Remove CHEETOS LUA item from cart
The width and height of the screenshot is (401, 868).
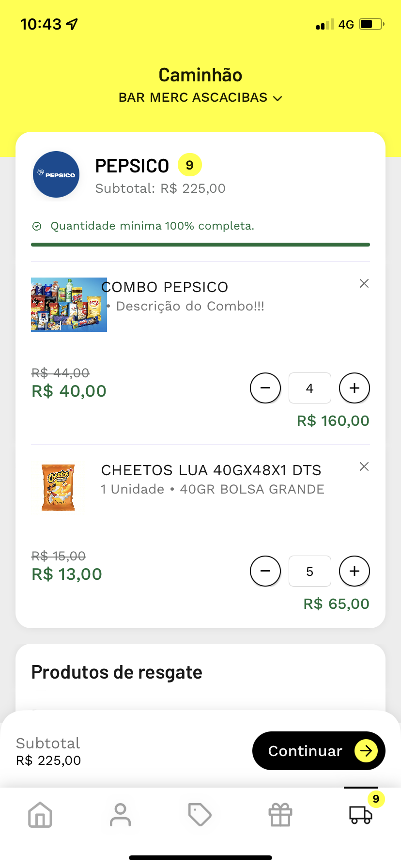[x=364, y=466]
